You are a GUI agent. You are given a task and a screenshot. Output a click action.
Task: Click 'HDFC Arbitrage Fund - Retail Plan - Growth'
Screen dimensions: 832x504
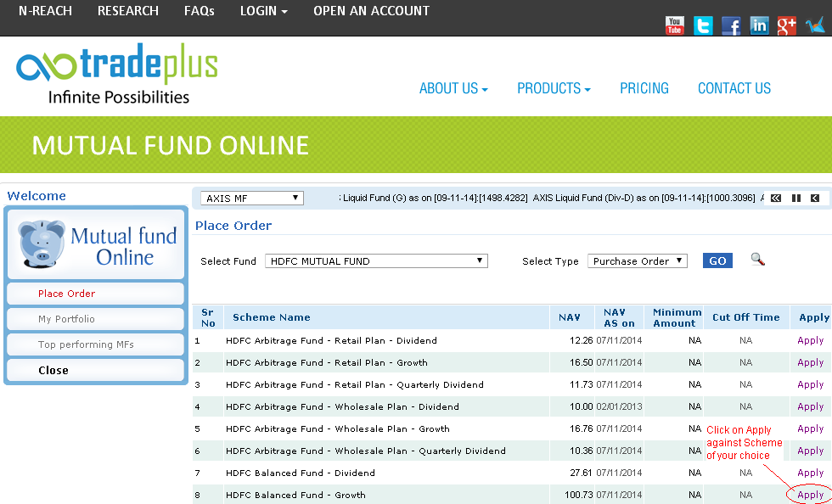326,363
